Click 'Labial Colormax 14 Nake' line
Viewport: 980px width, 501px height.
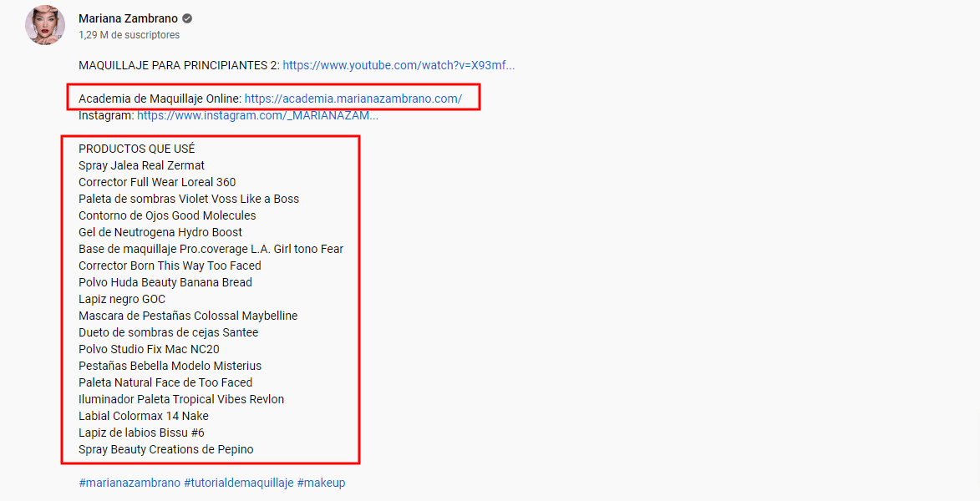click(x=144, y=416)
